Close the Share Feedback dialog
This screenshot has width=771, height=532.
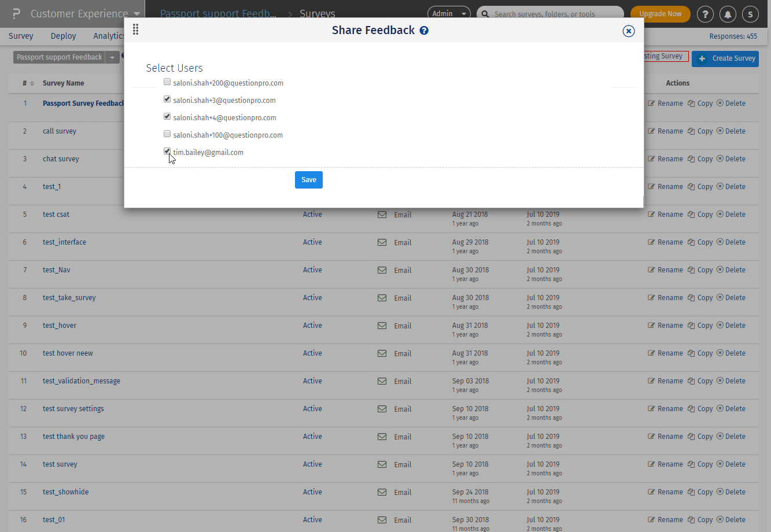pyautogui.click(x=629, y=31)
